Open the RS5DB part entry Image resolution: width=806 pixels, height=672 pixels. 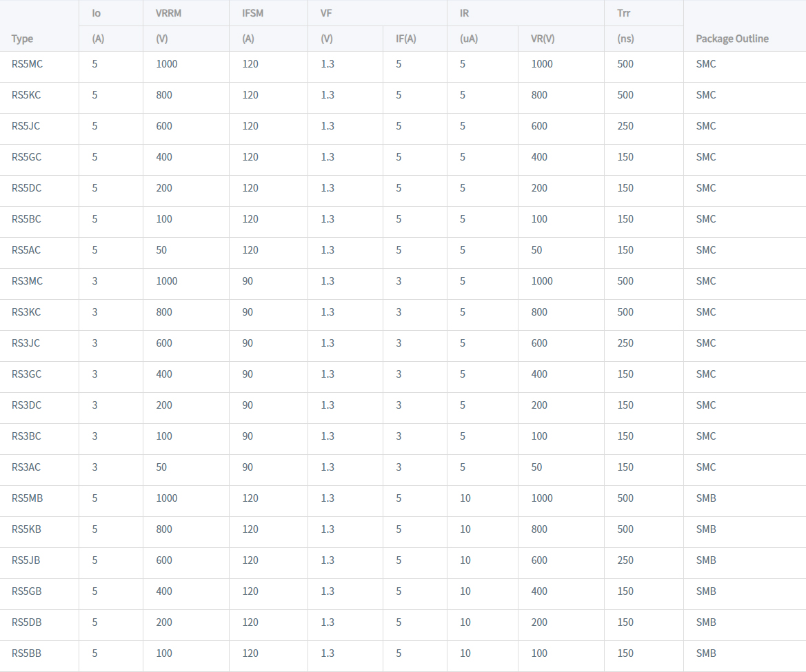[26, 622]
